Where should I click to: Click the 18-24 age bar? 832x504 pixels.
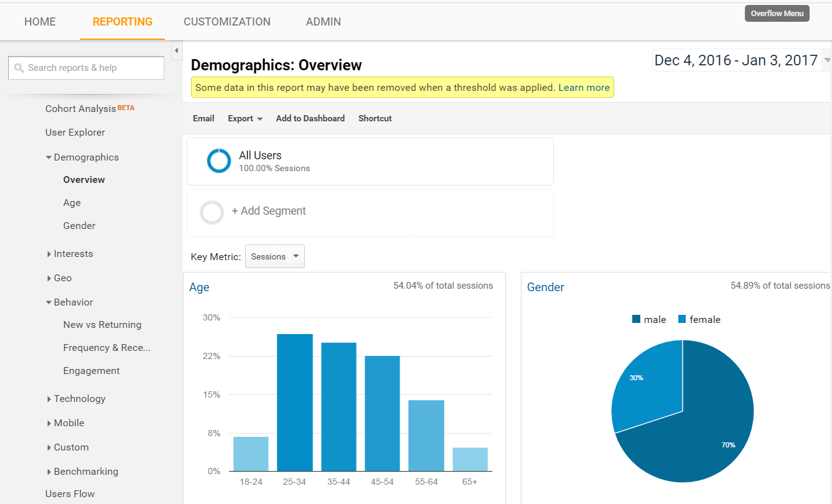click(x=251, y=454)
